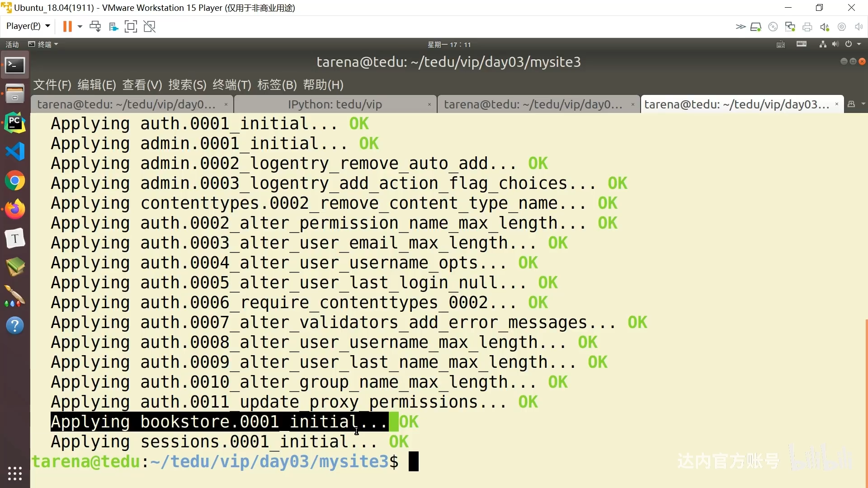Open Firefox from the dock
This screenshot has width=868, height=488.
coord(15,210)
